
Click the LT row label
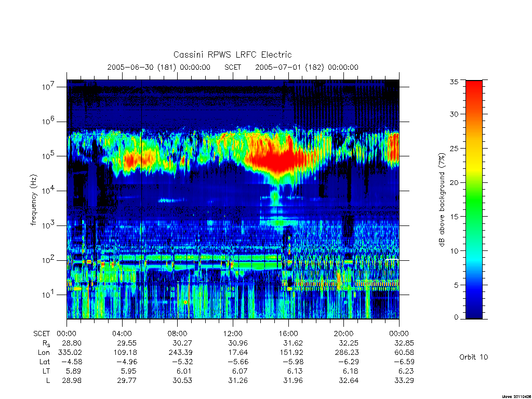point(46,371)
